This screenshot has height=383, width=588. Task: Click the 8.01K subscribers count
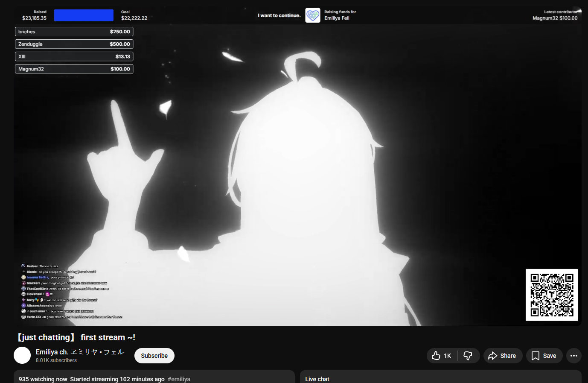(x=56, y=360)
